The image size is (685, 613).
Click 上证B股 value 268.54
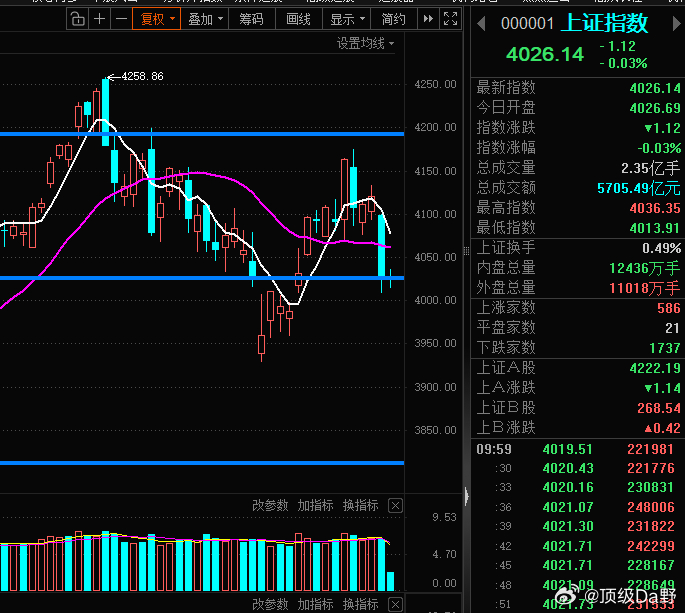coord(659,408)
